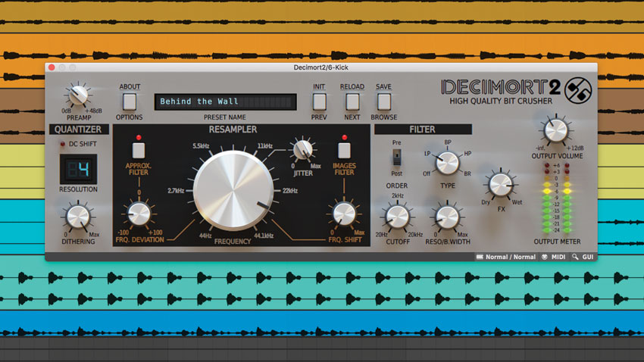The height and width of the screenshot is (362, 644).
Task: Click the '2.7kHz' frequency mark
Action: [x=176, y=191]
